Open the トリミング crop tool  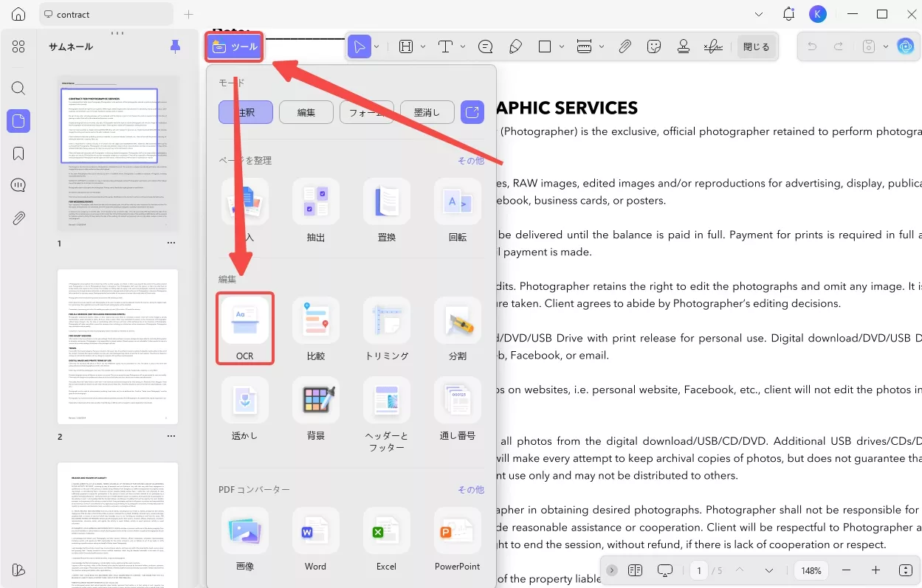click(x=387, y=328)
